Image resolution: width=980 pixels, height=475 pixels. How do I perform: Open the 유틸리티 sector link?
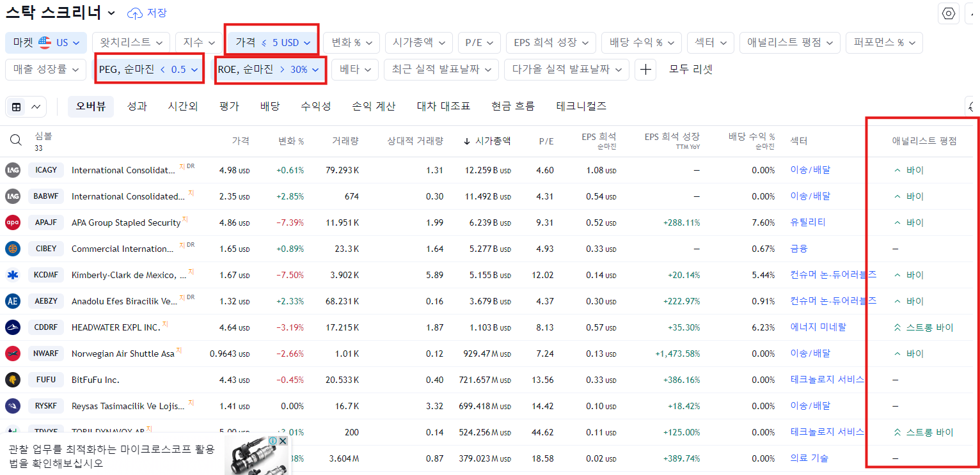click(808, 222)
